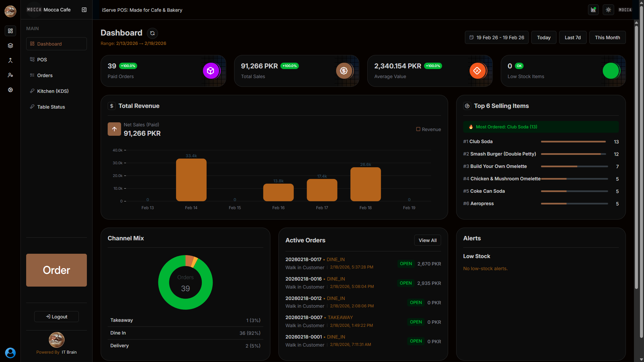
Task: Click the analytics chart icon in header
Action: pos(593,10)
